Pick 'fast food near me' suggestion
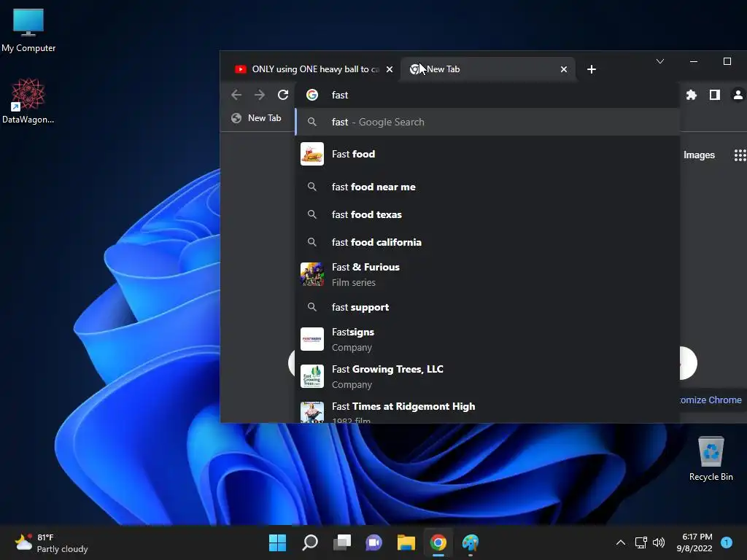Viewport: 747px width, 560px height. [x=487, y=187]
